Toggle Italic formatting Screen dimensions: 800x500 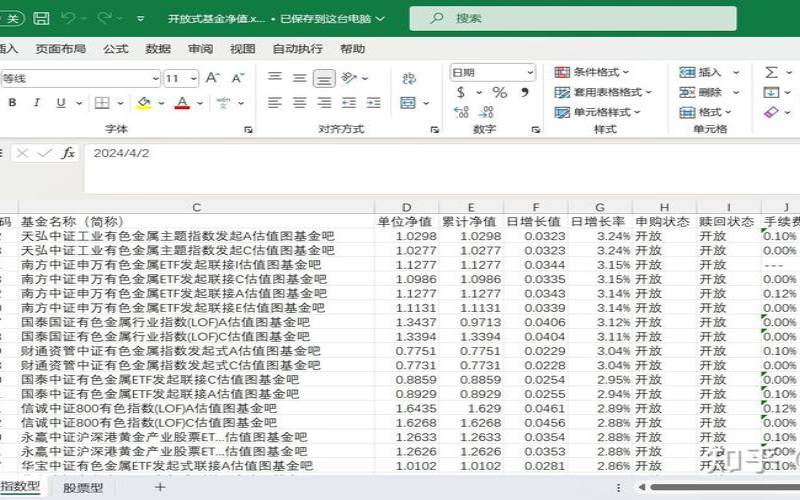tap(36, 103)
